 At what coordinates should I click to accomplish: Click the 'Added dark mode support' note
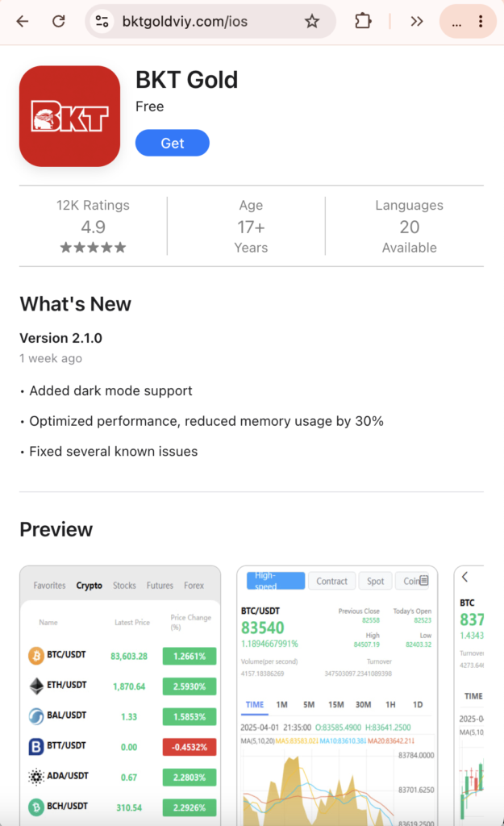[x=110, y=391]
